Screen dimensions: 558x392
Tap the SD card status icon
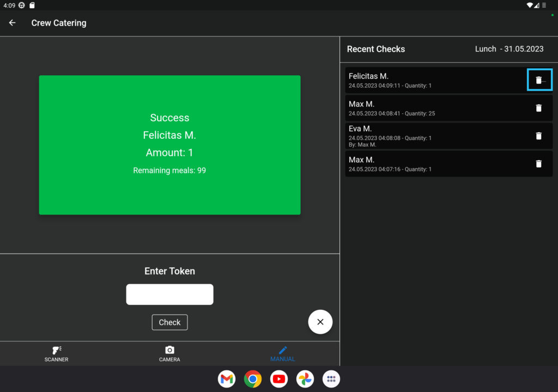[x=32, y=5]
